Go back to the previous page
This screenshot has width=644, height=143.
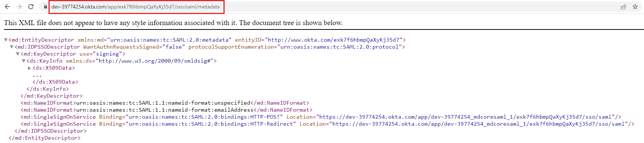point(7,7)
